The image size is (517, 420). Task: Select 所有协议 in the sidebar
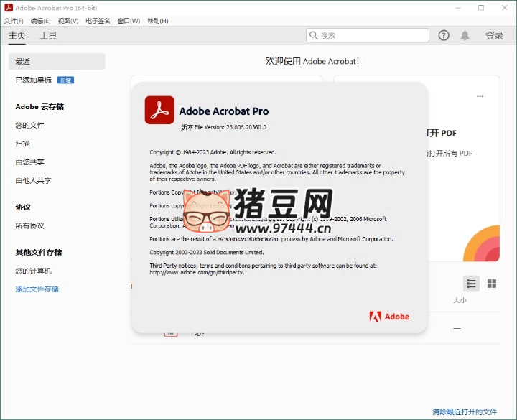pyautogui.click(x=30, y=225)
